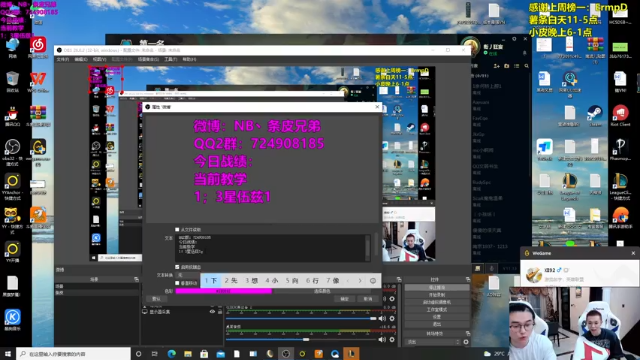
Task: Mute the second audio channel speaker icon
Action: pos(382,339)
